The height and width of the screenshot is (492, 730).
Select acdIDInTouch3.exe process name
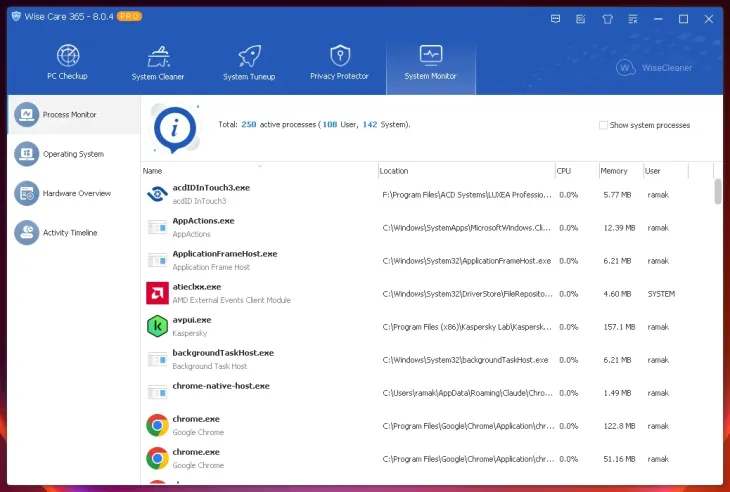click(211, 188)
